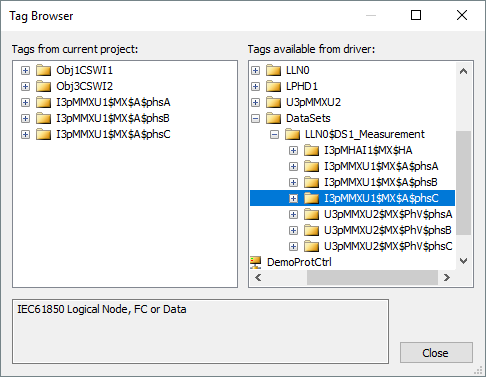Viewport: 486px width, 377px height.
Task: Expand project tag I3pMMXU1$MX$A$phsB
Action: click(25, 119)
